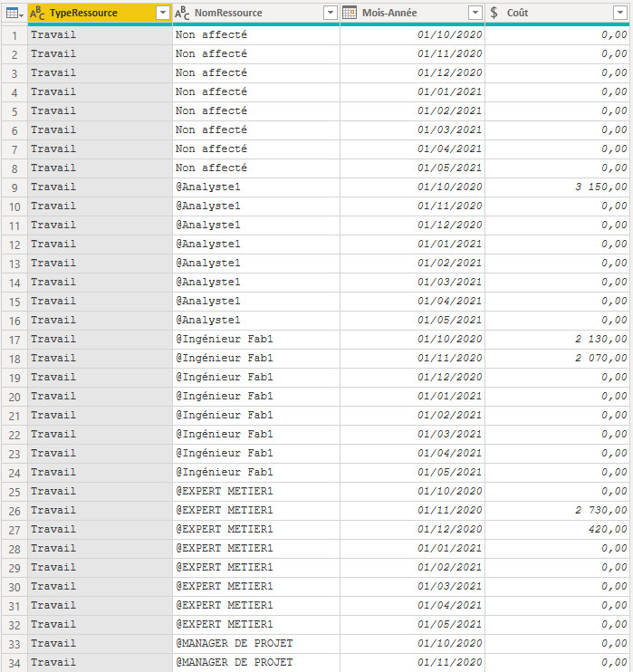Click date 01/01/2021 in row 12
The image size is (633, 672).
pyautogui.click(x=449, y=244)
